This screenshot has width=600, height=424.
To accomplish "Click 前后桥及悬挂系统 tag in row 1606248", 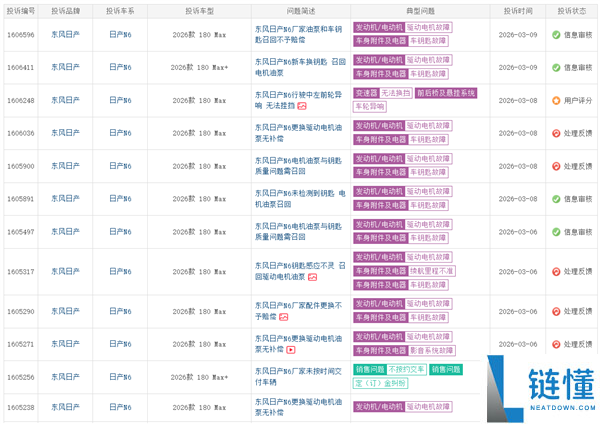I will point(446,93).
